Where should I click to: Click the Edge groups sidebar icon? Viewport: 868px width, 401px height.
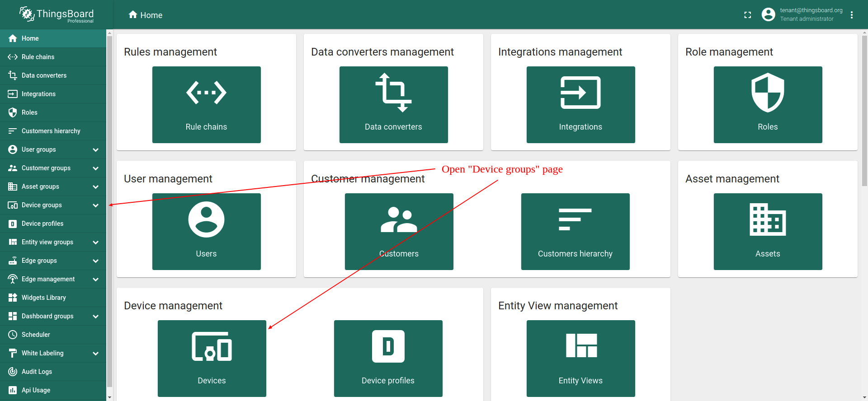point(13,261)
